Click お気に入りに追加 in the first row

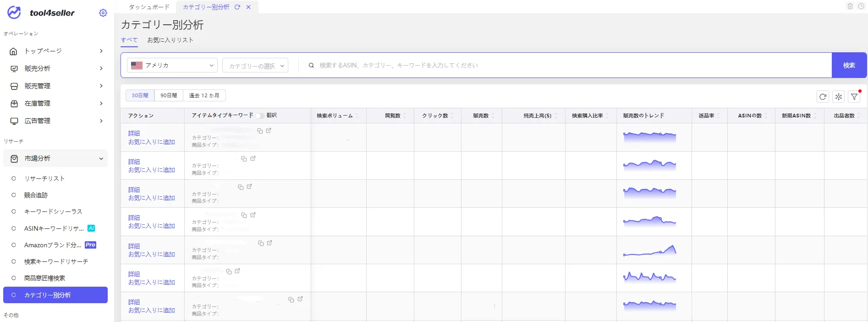pyautogui.click(x=152, y=142)
